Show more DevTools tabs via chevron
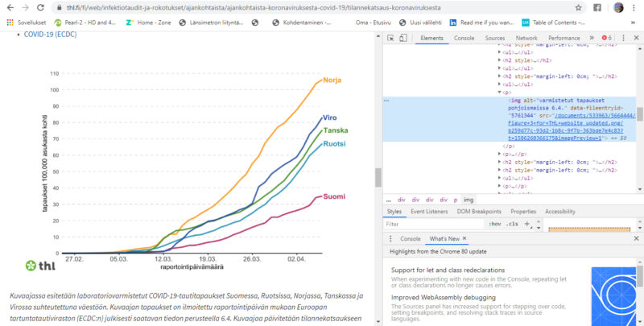The height and width of the screenshot is (326, 644). click(592, 38)
